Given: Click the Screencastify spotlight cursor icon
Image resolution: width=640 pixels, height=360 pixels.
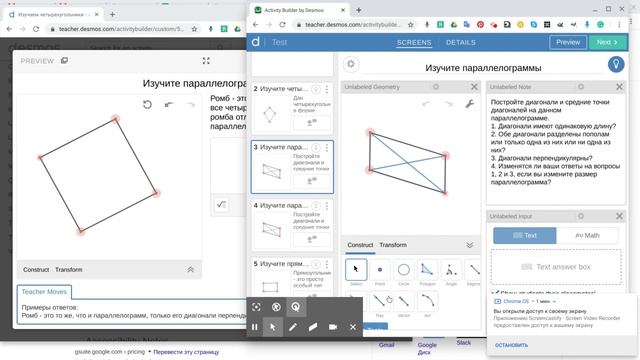Looking at the screenshot, I should coord(296,307).
